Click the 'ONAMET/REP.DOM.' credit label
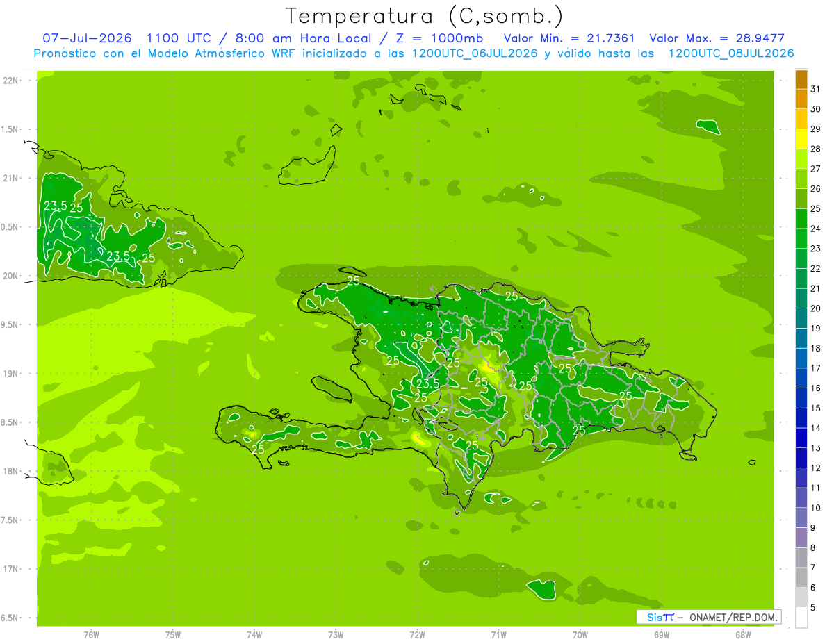This screenshot has width=834, height=644. (x=733, y=617)
